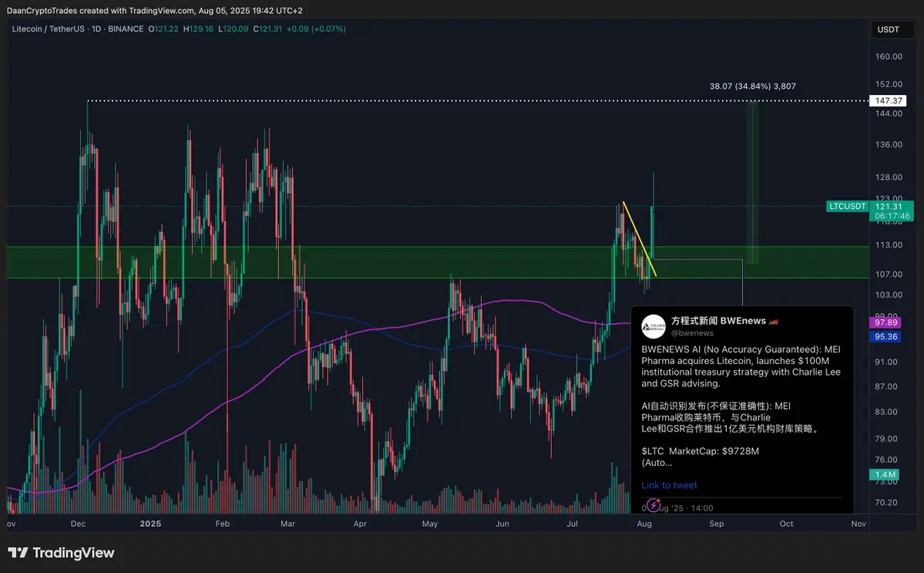Click the 107.00 price scale label

889,274
